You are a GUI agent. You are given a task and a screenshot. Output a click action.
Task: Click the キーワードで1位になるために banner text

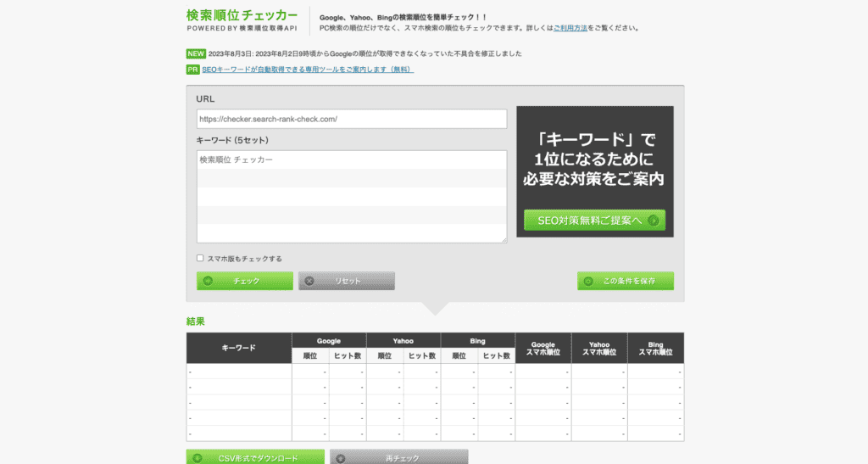[594, 159]
